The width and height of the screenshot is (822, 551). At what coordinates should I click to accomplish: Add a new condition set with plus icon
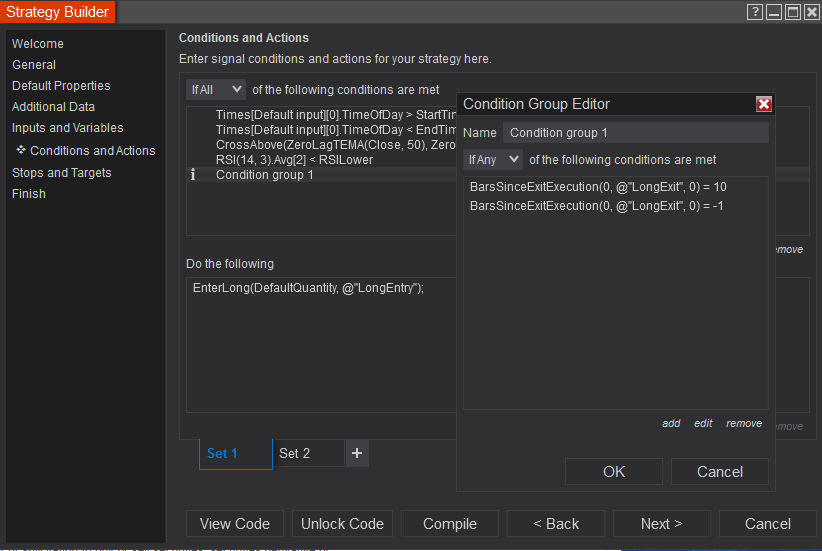(358, 454)
